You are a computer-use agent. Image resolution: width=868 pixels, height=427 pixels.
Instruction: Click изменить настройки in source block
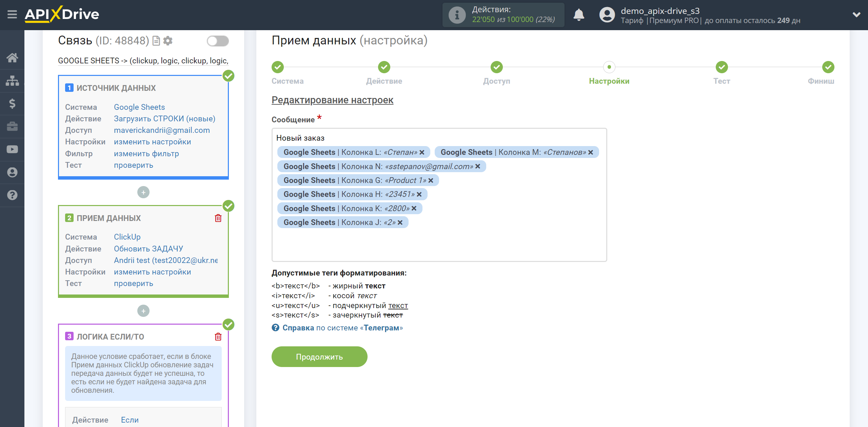point(153,142)
